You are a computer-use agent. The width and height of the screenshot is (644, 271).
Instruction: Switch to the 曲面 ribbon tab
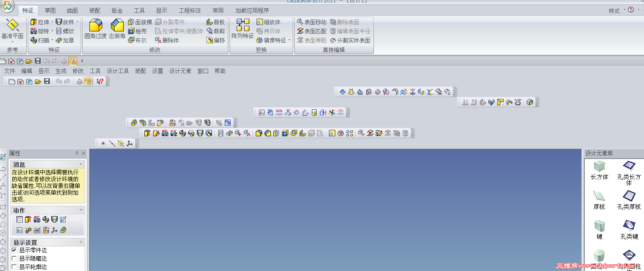coord(72,10)
